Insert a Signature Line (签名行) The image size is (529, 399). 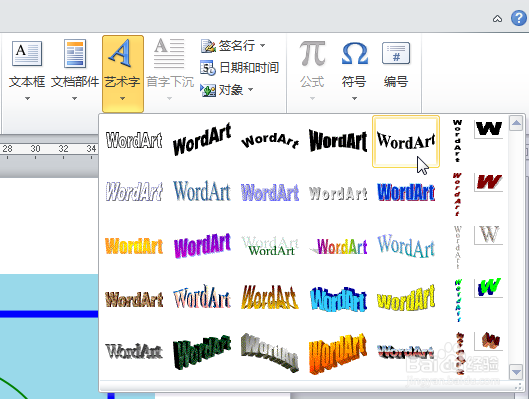point(233,46)
